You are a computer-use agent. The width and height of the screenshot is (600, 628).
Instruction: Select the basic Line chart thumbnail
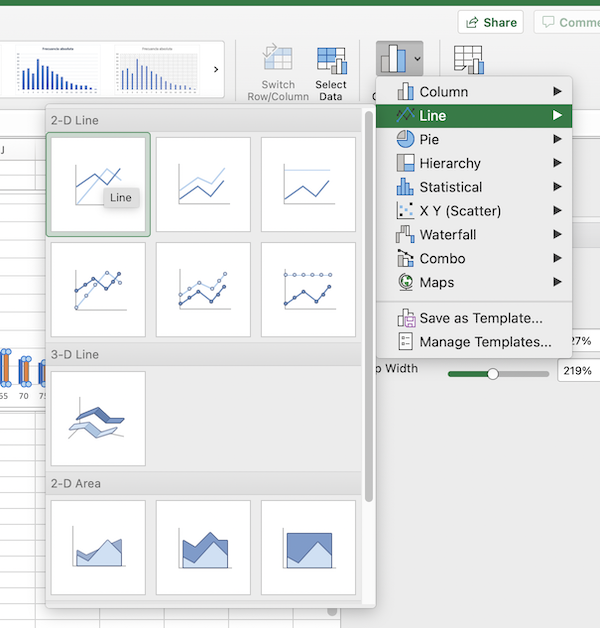point(98,185)
